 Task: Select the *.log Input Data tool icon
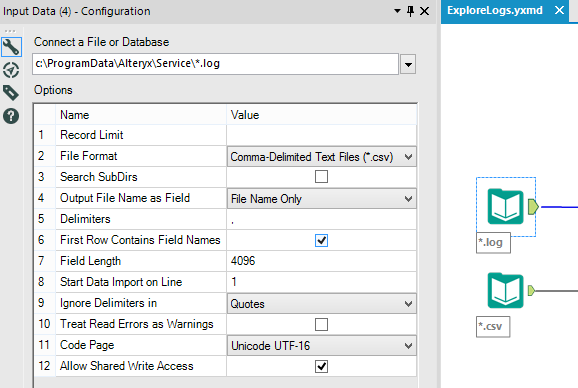pyautogui.click(x=505, y=206)
